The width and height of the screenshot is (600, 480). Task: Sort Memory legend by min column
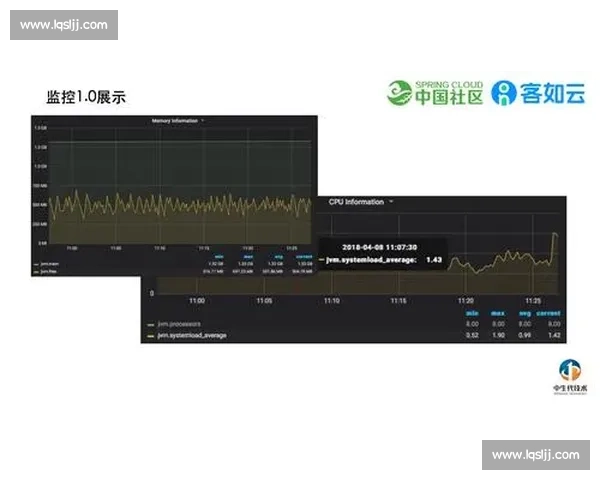[219, 257]
